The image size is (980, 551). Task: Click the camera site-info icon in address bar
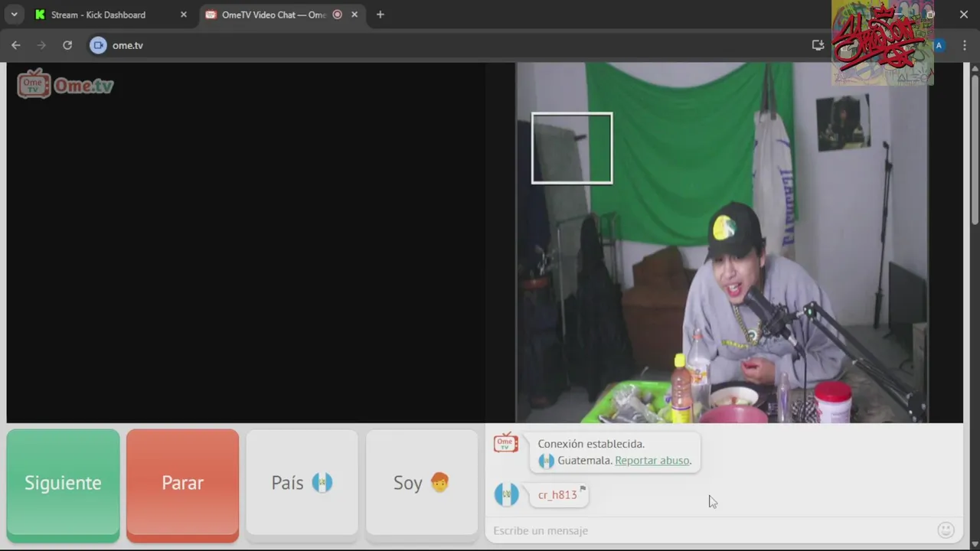(98, 45)
